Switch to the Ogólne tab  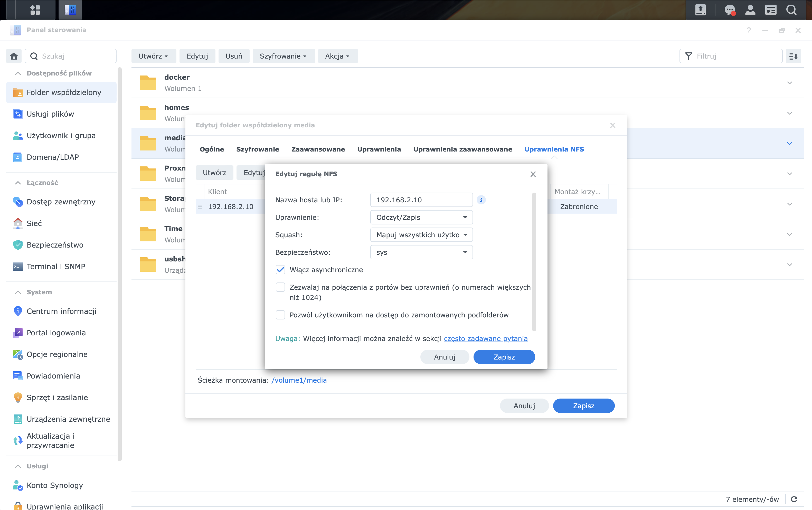pyautogui.click(x=212, y=149)
